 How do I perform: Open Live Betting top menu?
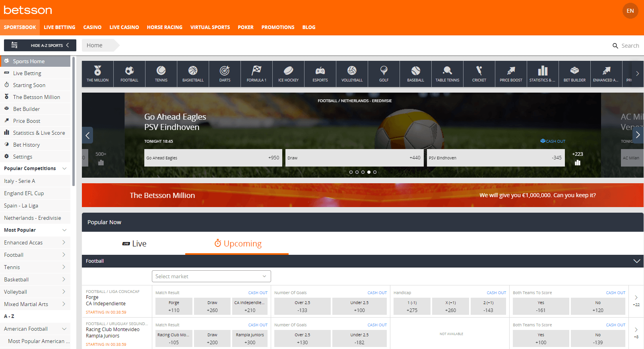click(60, 27)
